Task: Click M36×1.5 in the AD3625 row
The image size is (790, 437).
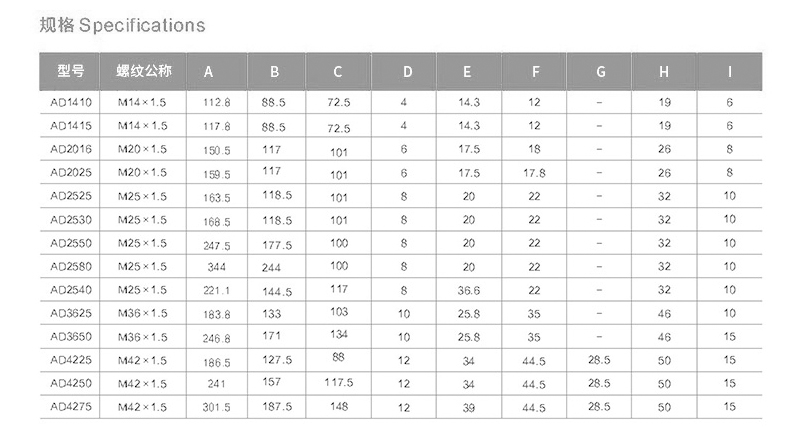Action: pos(142,313)
